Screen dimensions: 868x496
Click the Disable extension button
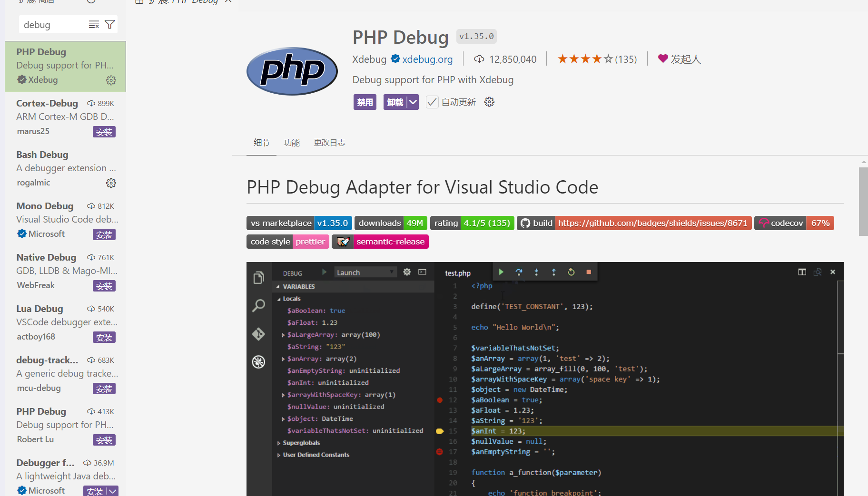point(365,102)
